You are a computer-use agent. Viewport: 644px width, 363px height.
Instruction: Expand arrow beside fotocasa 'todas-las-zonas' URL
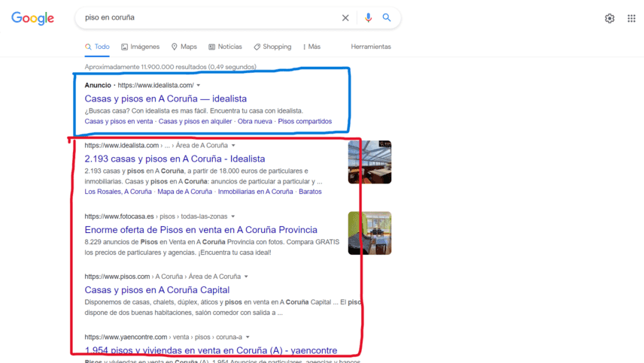point(233,216)
